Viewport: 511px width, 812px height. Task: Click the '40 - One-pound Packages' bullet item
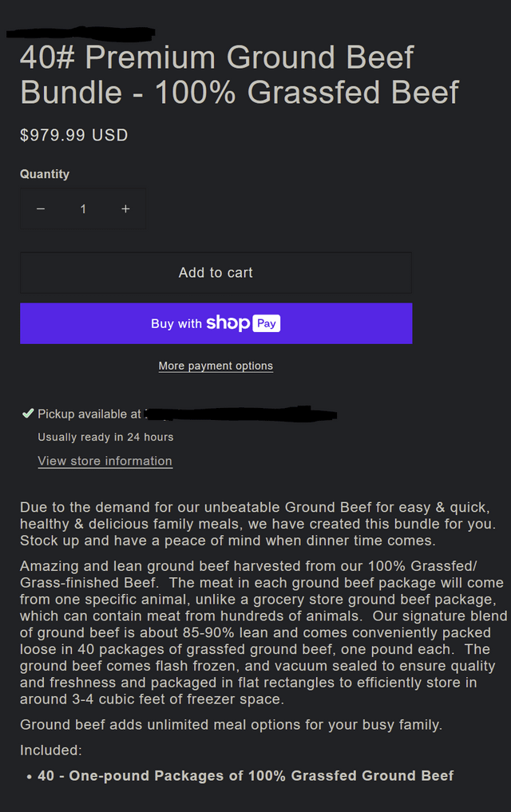tap(245, 775)
